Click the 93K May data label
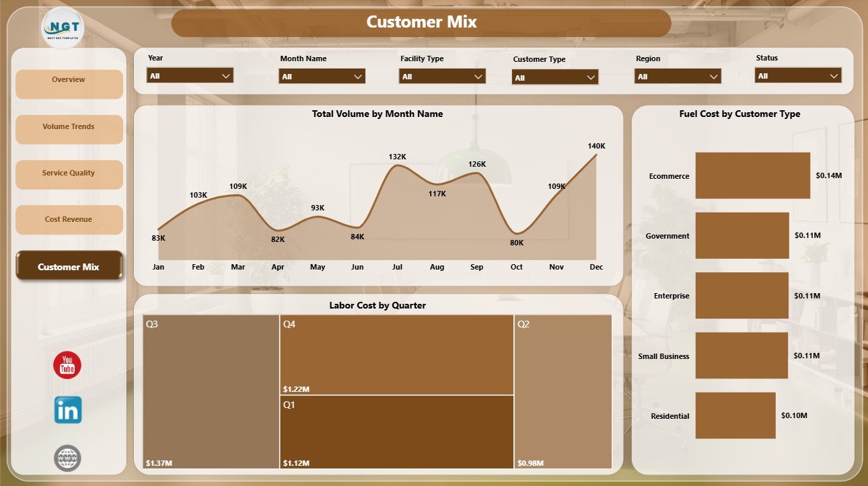868x486 pixels. click(318, 208)
